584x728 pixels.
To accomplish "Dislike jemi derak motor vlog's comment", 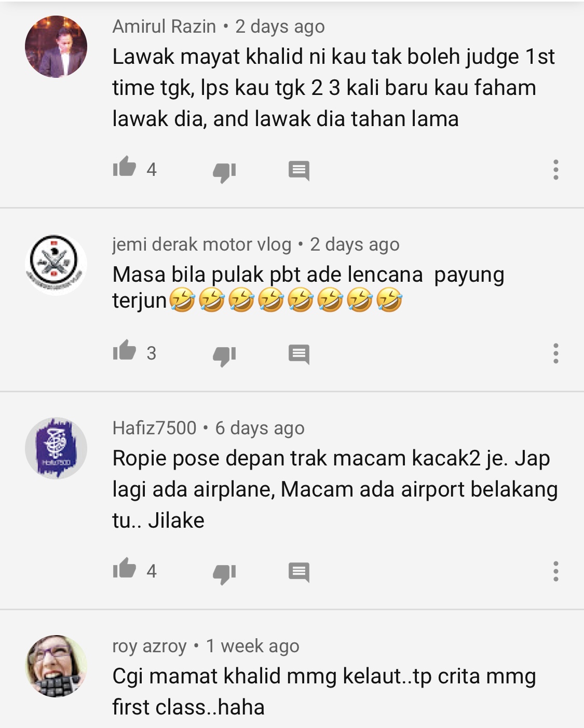I will pyautogui.click(x=224, y=355).
